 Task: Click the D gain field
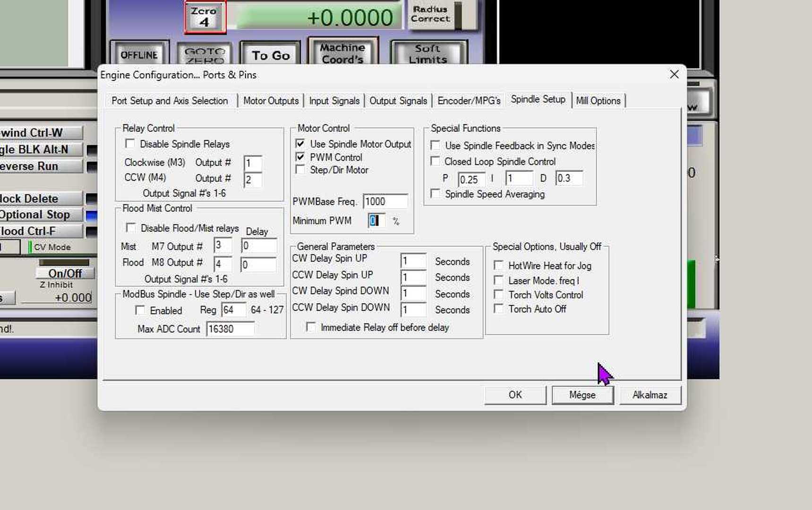[569, 178]
